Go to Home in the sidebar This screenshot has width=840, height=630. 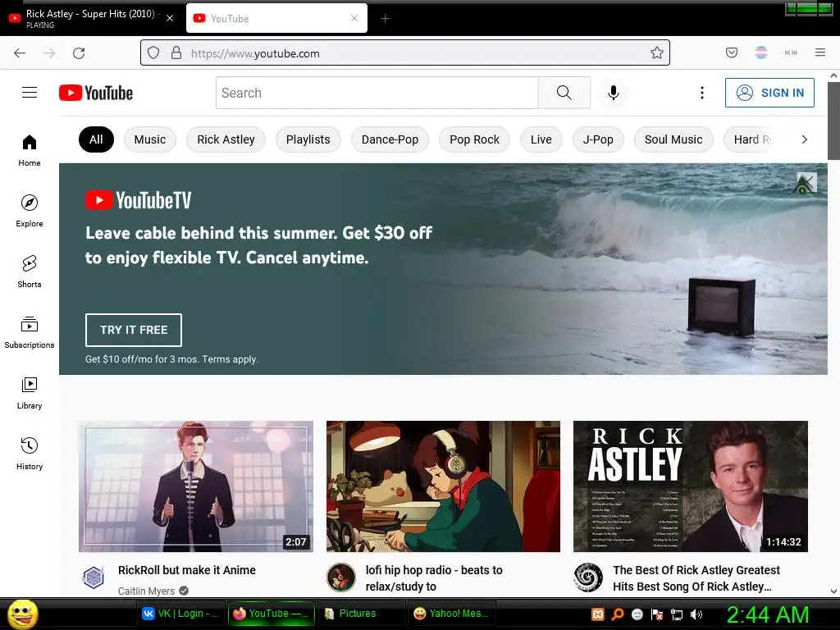click(30, 151)
